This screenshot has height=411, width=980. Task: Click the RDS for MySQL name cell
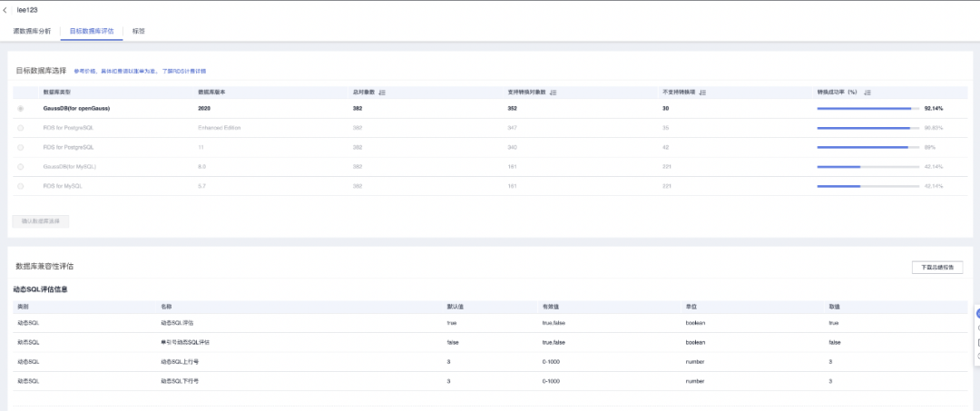pyautogui.click(x=63, y=186)
